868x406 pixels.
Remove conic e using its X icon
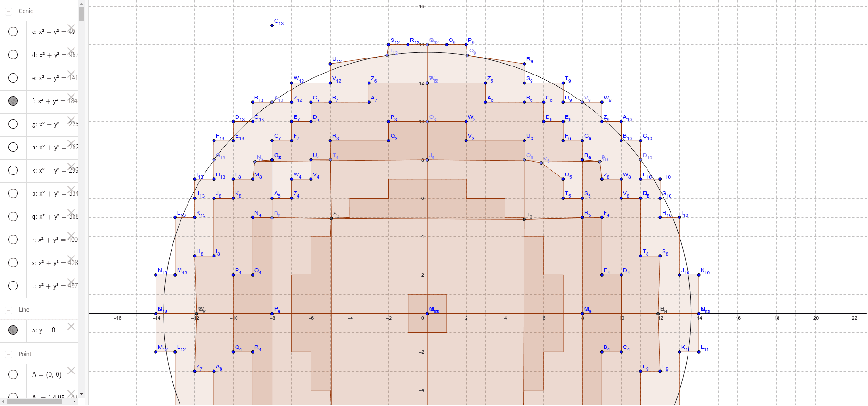71,74
